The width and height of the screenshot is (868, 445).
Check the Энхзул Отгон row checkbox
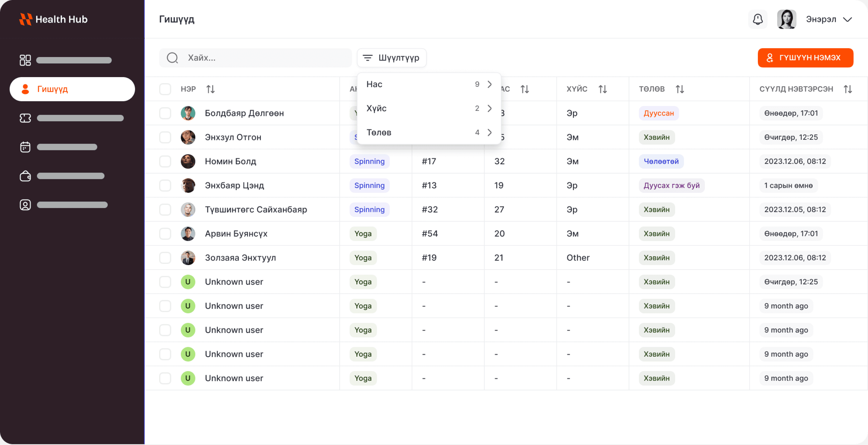165,138
